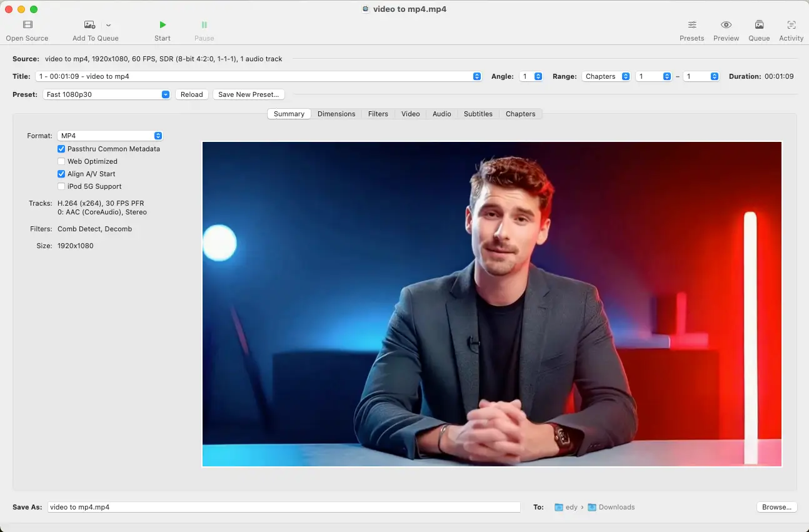809x532 pixels.
Task: Click the Browse button
Action: coord(776,507)
